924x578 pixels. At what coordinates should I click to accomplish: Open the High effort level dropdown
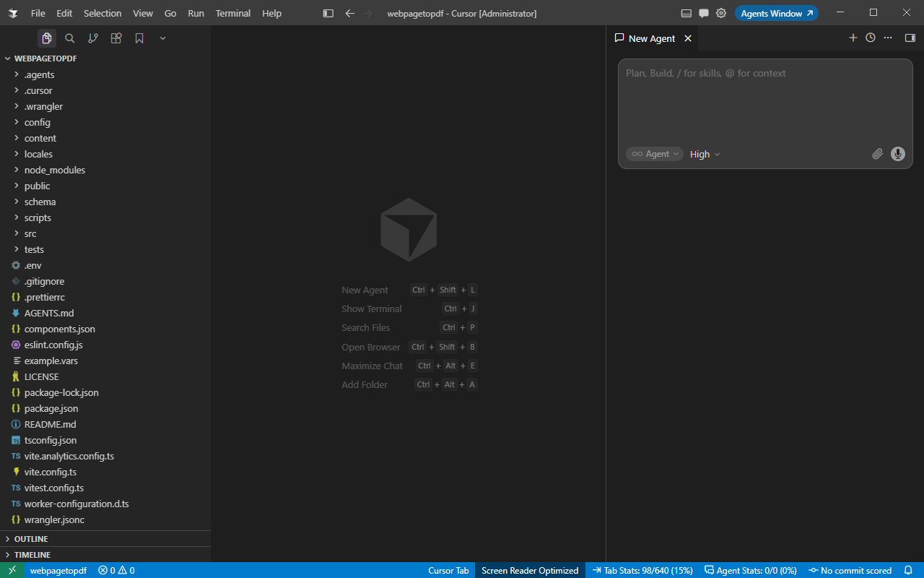(x=705, y=154)
